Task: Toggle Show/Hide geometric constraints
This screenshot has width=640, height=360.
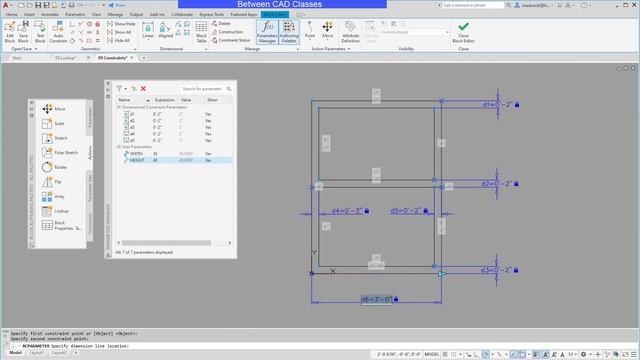Action: [121, 24]
